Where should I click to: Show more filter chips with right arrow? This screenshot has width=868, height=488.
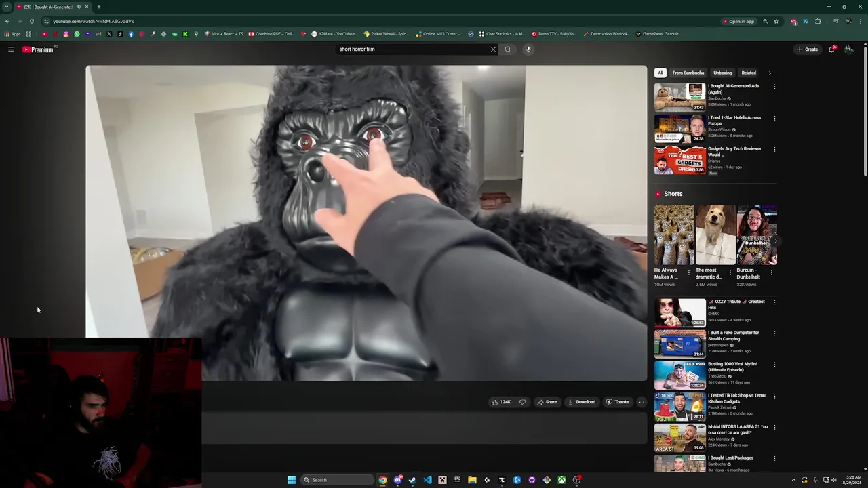[770, 73]
